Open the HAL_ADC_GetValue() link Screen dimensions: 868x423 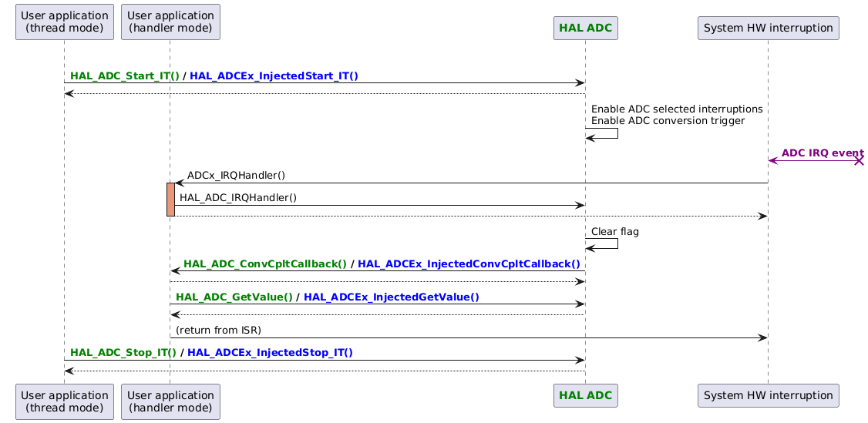coord(234,297)
